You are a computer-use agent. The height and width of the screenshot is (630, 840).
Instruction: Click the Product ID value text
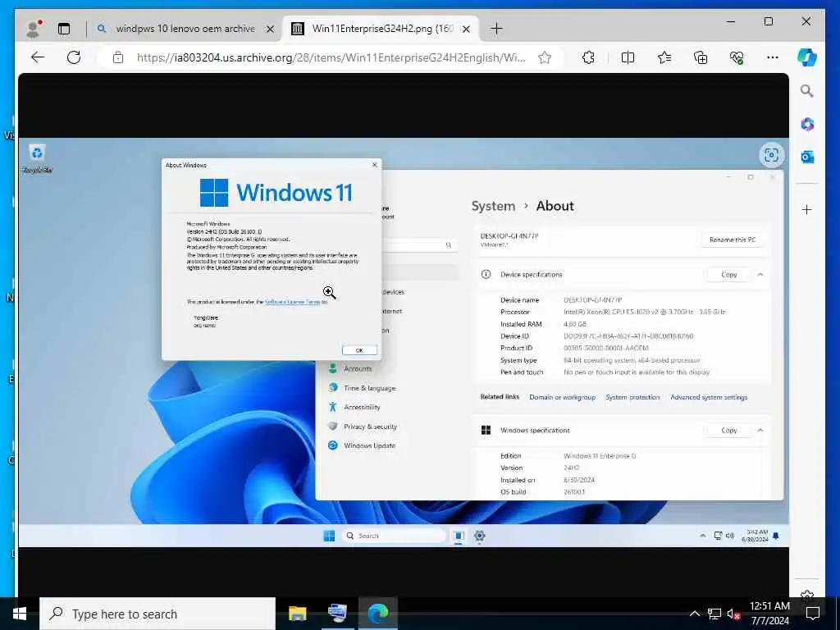(x=606, y=348)
